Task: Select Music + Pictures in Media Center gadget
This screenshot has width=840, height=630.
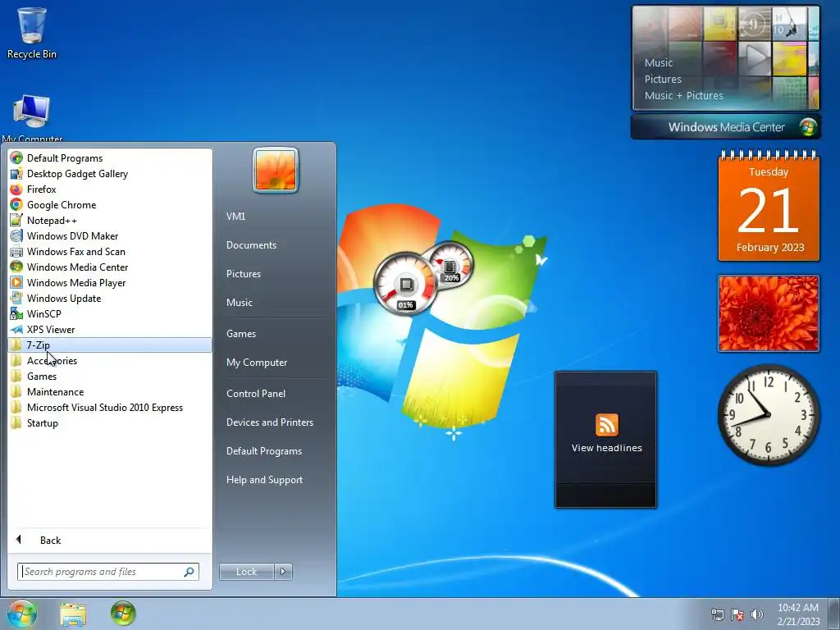Action: 683,96
